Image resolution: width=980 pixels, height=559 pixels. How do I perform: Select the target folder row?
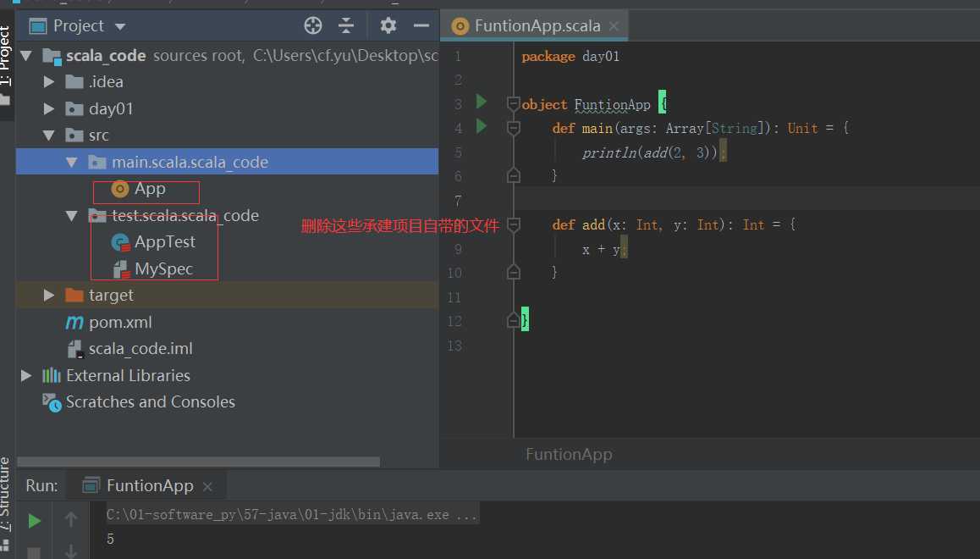pos(228,295)
